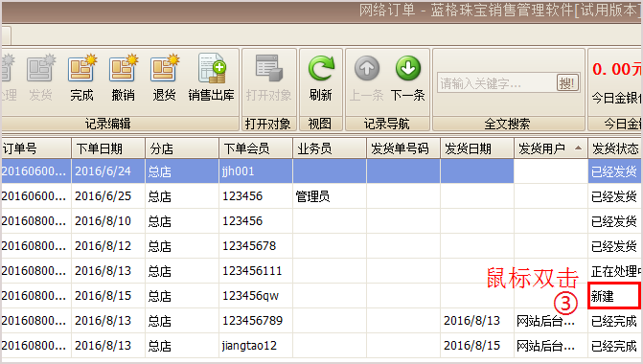The height and width of the screenshot is (364, 643).
Task: Click 网站后台 user cell in 123456789 row
Action: point(551,321)
